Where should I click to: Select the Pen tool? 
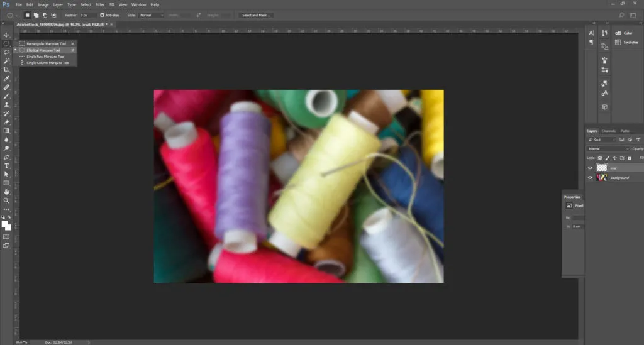[x=6, y=157]
